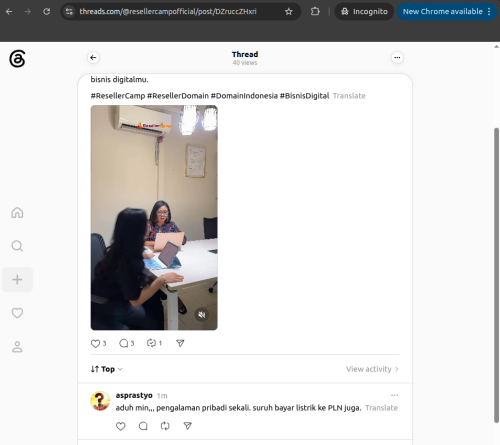Click the Threads logo icon
Screen dimensions: 500x445
click(17, 59)
